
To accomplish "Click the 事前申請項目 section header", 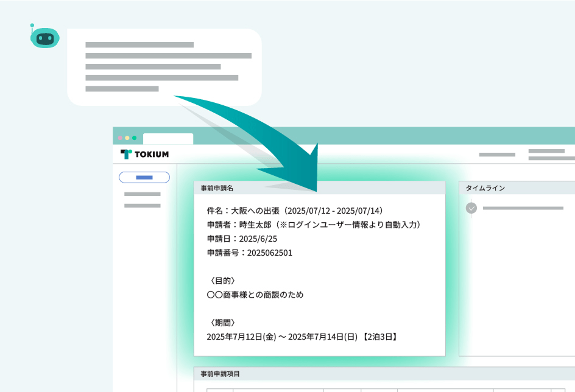I will coord(384,374).
